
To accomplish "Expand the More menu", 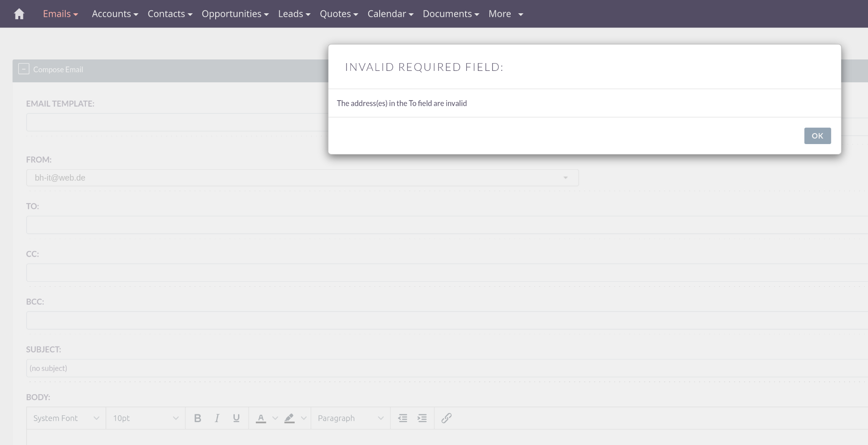I will [x=506, y=14].
